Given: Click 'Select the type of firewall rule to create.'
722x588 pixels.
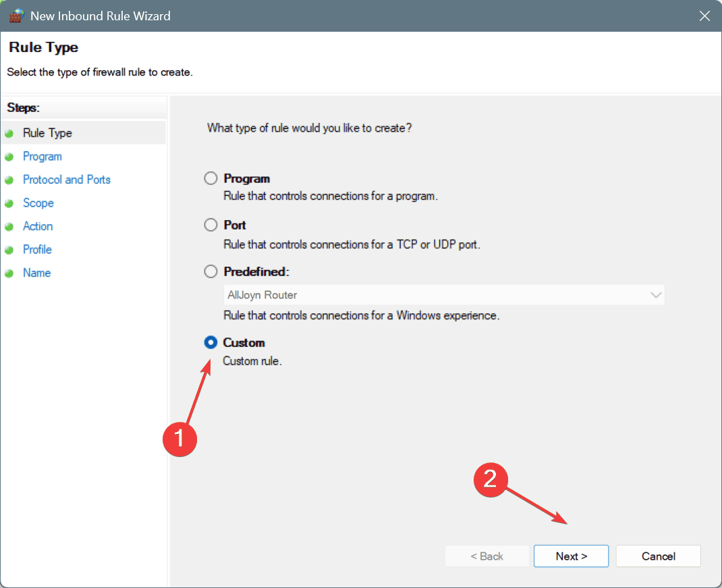Looking at the screenshot, I should click(x=100, y=72).
